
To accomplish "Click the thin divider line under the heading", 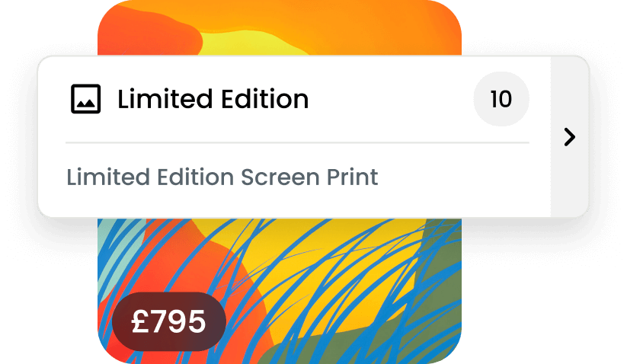I will tap(297, 142).
